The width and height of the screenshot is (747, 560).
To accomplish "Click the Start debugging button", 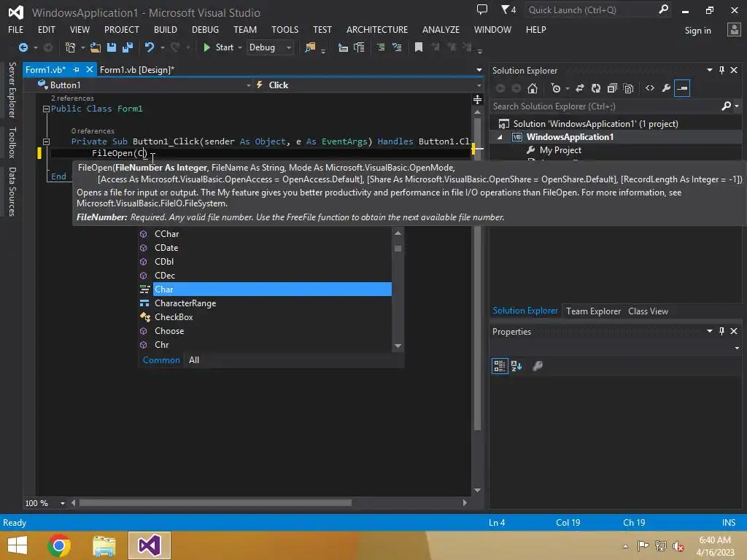I will 219,47.
